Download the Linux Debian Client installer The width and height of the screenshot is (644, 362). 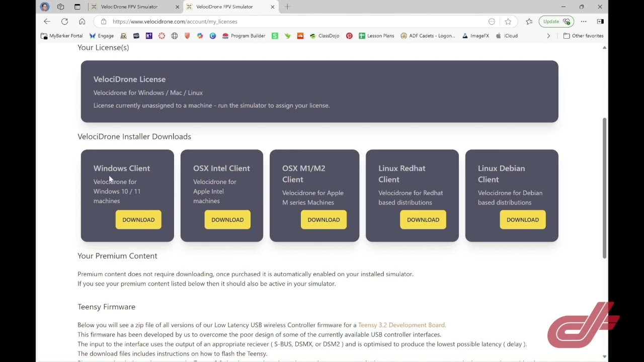click(523, 220)
